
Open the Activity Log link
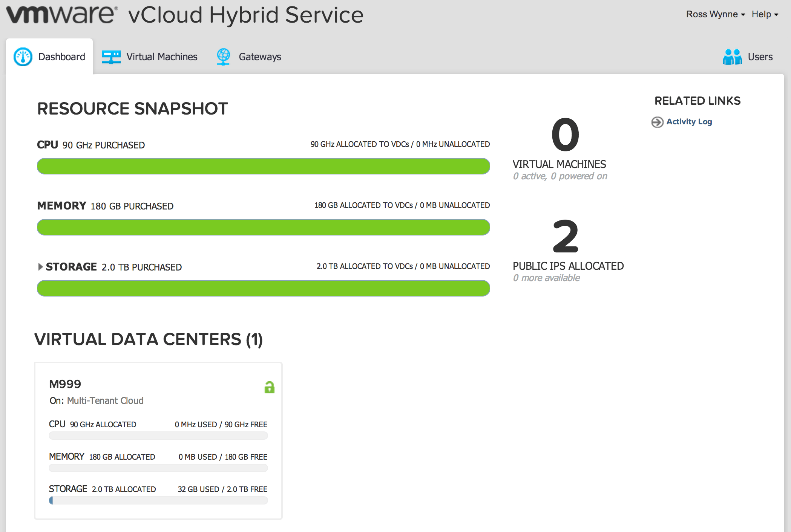click(x=689, y=122)
